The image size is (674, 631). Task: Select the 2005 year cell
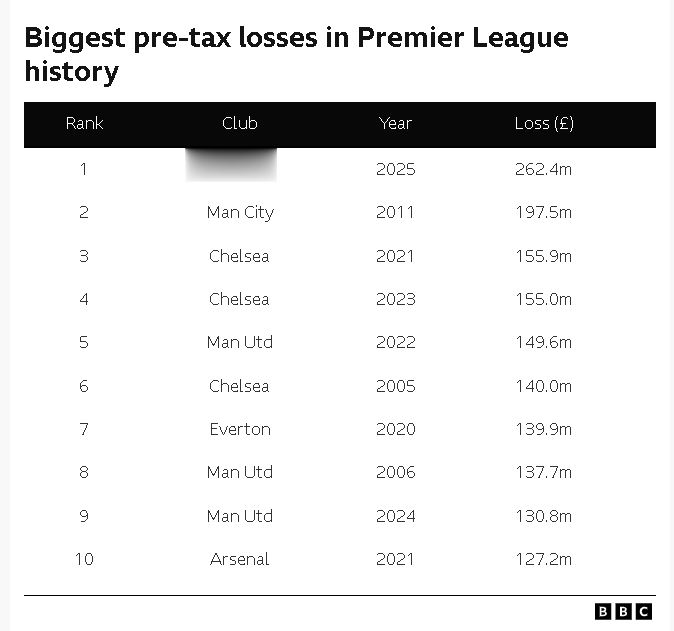coord(395,386)
